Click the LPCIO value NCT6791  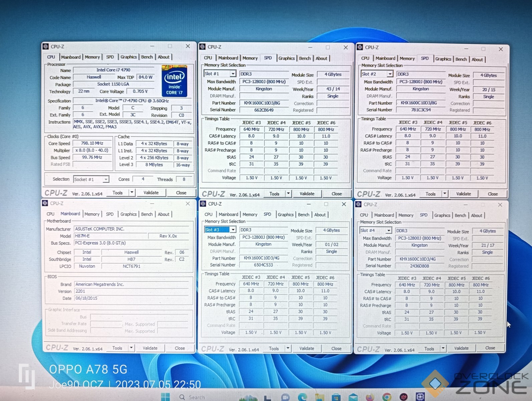(x=131, y=266)
